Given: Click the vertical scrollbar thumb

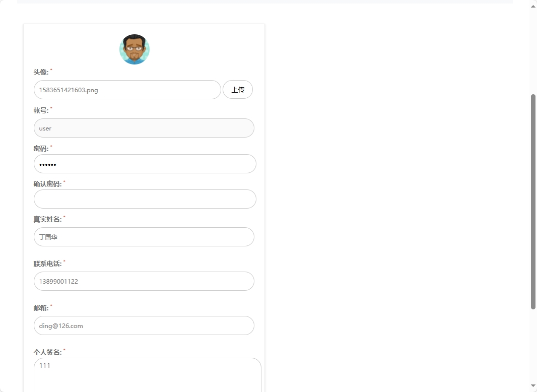Looking at the screenshot, I should 533,202.
